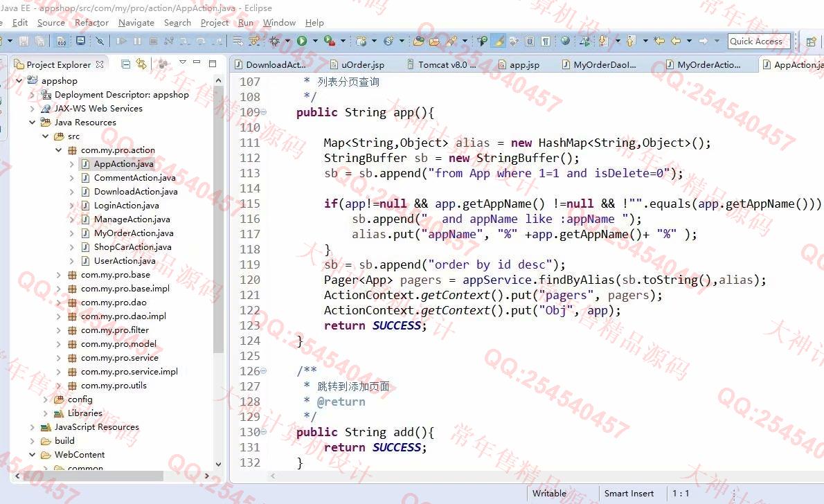
Task: Toggle Link with Editor in Project Explorer
Action: point(141,64)
